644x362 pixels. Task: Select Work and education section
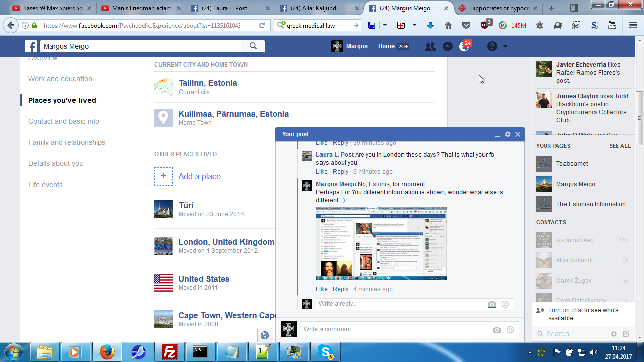click(60, 79)
